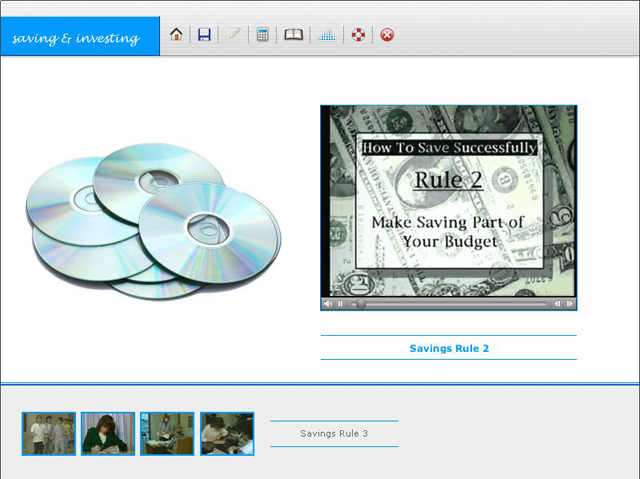Select the first thumbnail with group of kids
640x479 pixels.
[49, 434]
